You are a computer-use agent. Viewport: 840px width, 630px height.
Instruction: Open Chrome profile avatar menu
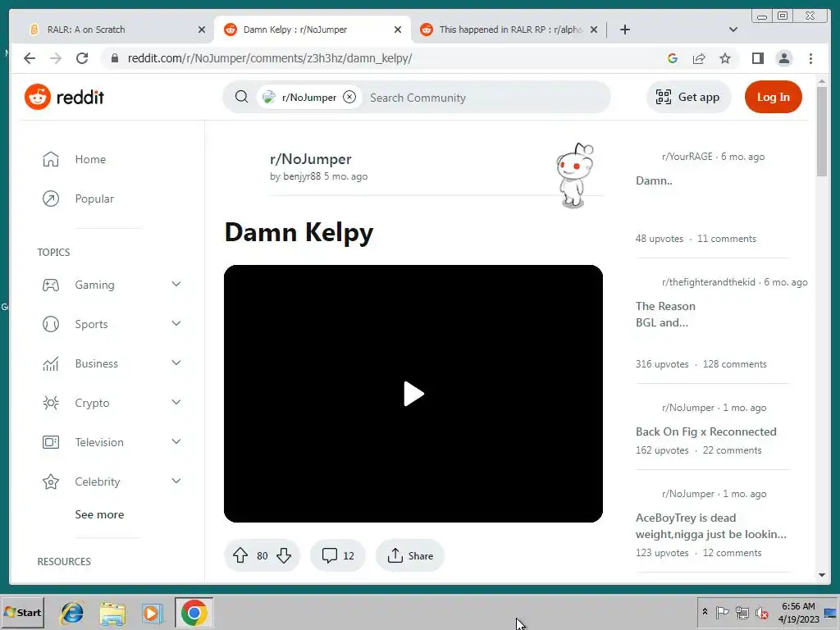pos(783,58)
